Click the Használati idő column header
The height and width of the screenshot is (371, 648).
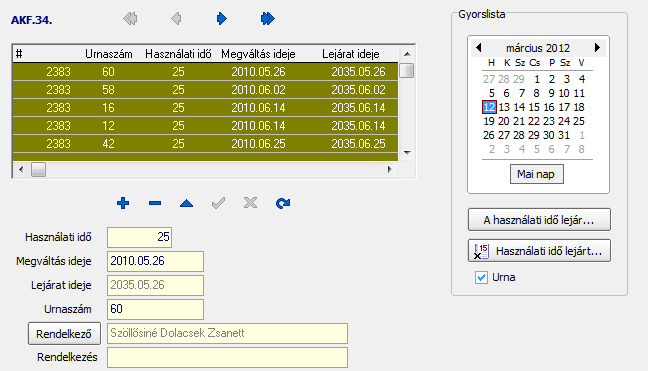pyautogui.click(x=178, y=54)
